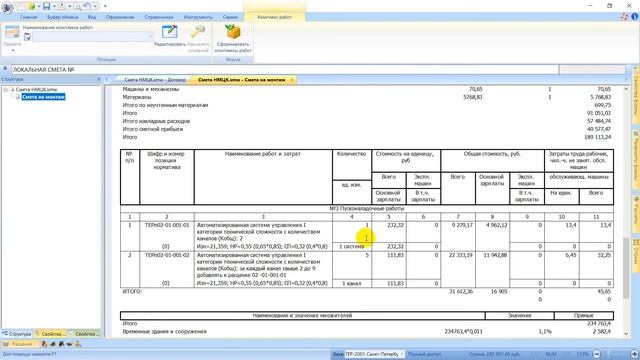Viewport: 640px width, 360px height.
Task: Select Смета на монтаж tree item
Action: (x=43, y=97)
